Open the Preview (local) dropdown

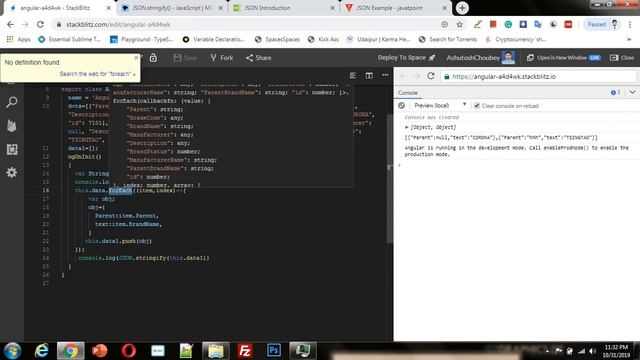(x=439, y=105)
